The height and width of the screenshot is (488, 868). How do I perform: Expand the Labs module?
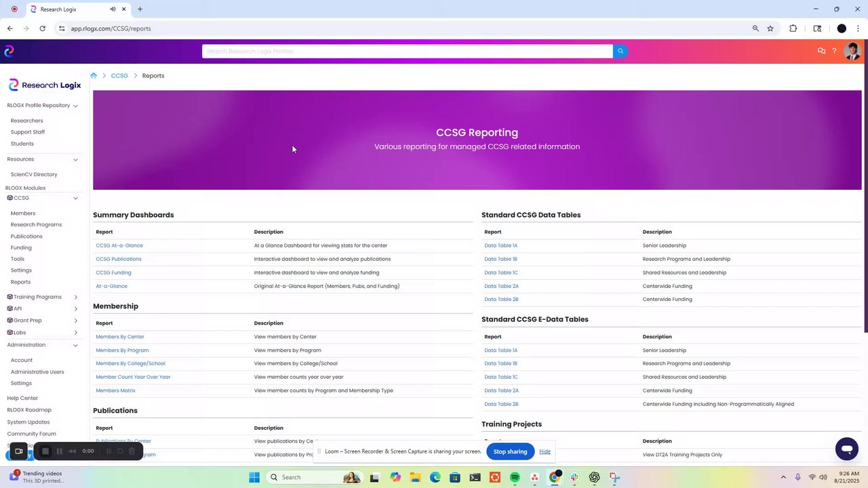[x=75, y=333]
